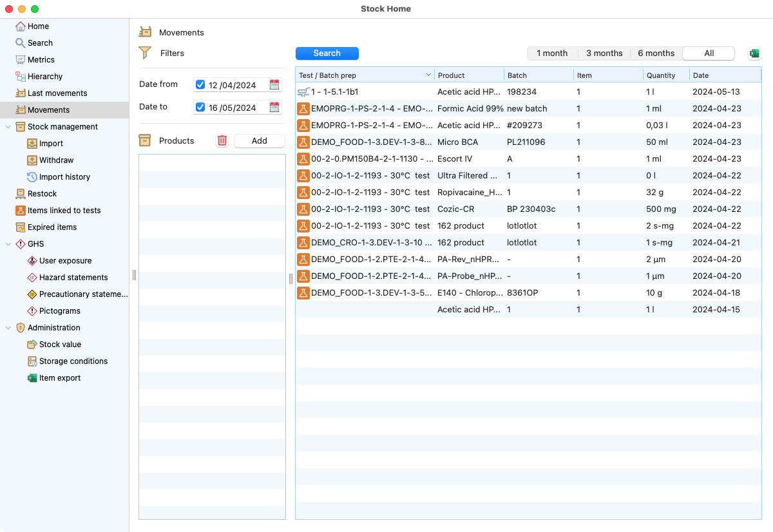Screen dimensions: 773x532
Task: Open Items linked to tests flask icon
Action: point(21,211)
